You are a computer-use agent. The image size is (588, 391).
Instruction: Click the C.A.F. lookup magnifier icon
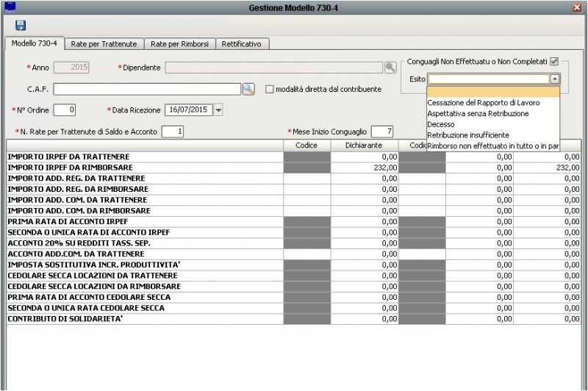click(x=248, y=89)
